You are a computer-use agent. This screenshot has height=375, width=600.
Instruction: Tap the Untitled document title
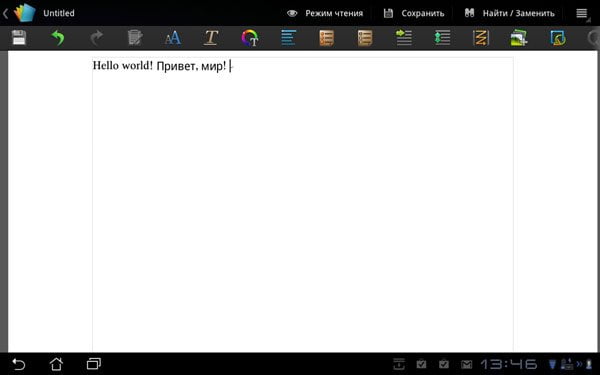tap(59, 13)
